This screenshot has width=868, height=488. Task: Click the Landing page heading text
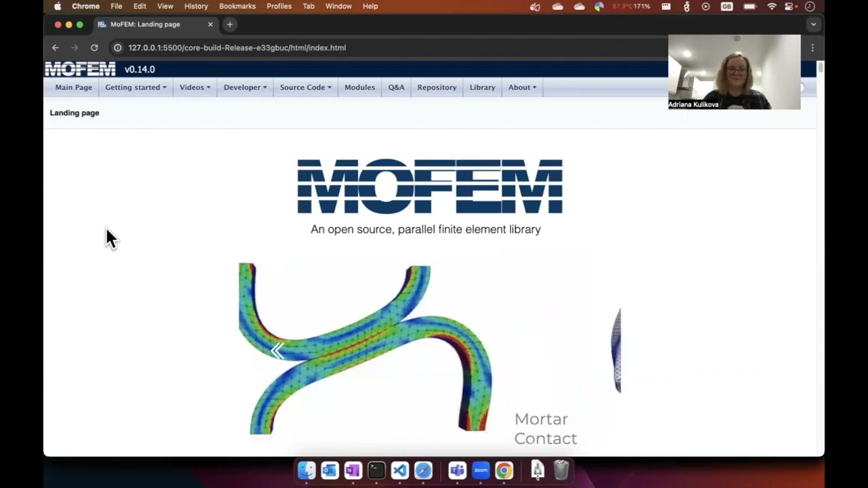point(75,113)
